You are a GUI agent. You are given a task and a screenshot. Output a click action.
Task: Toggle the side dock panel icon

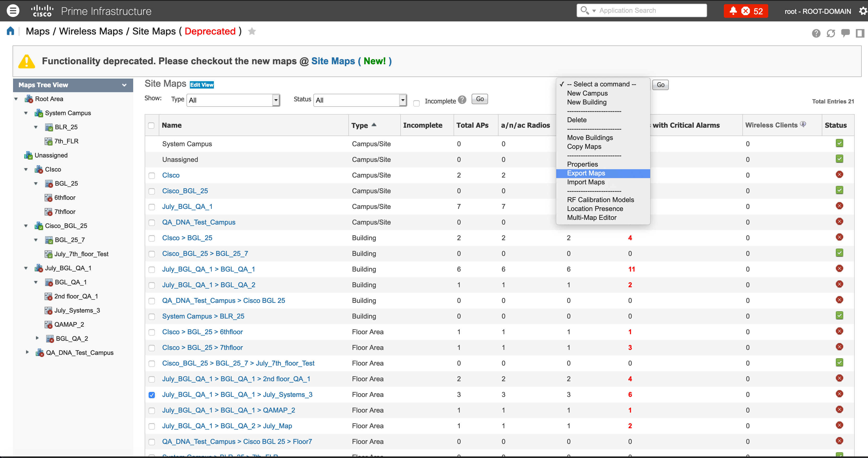coord(860,33)
